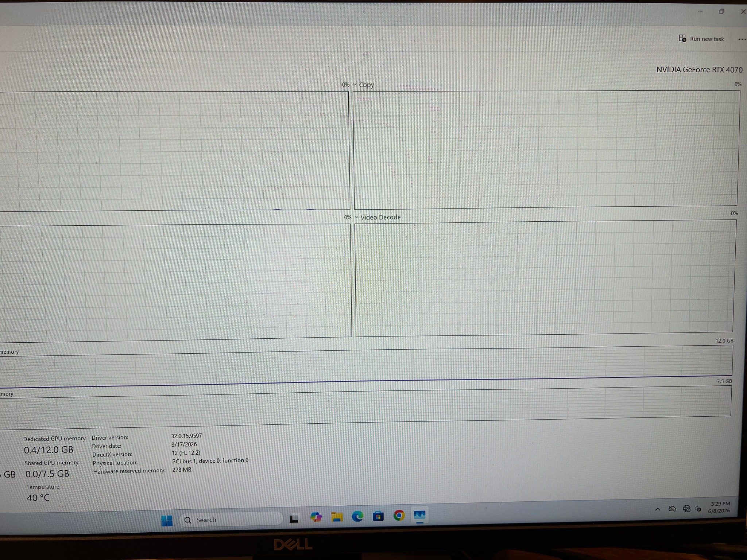Image resolution: width=747 pixels, height=560 pixels.
Task: Launch Copilot from the taskbar
Action: click(x=316, y=517)
